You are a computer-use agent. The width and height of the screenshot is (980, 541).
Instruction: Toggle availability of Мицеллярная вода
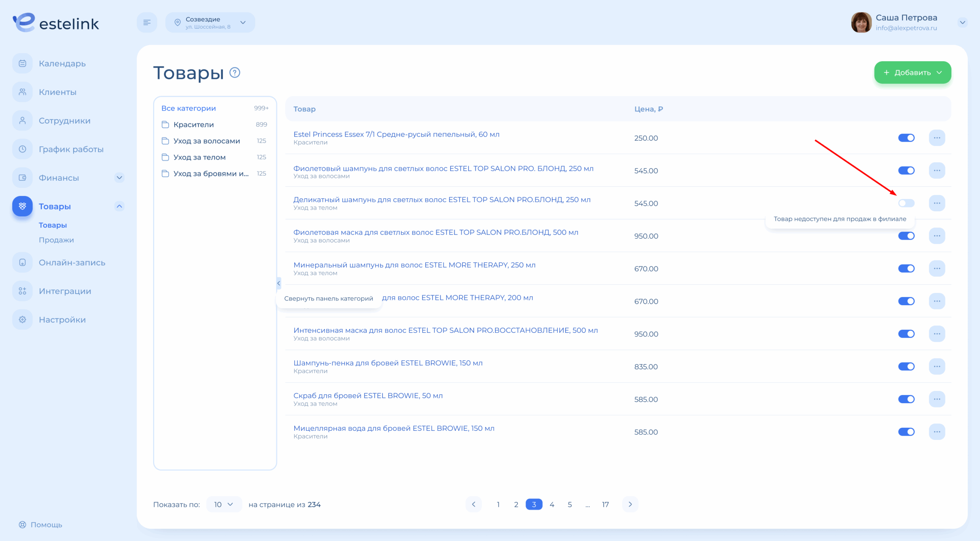point(906,432)
